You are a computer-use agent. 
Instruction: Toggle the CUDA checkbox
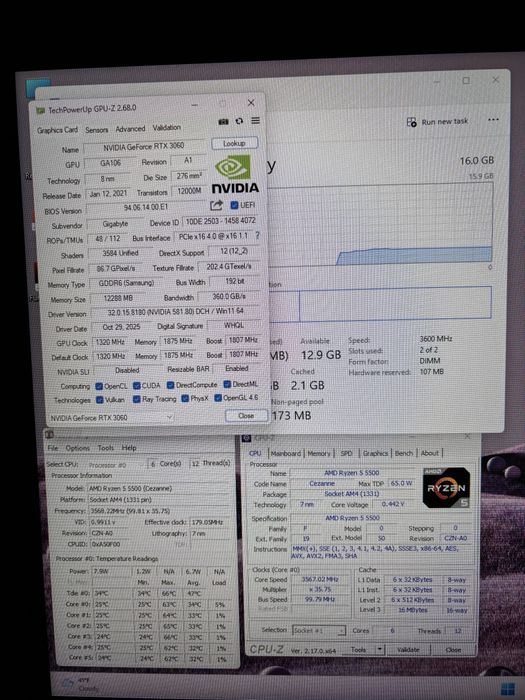[137, 385]
